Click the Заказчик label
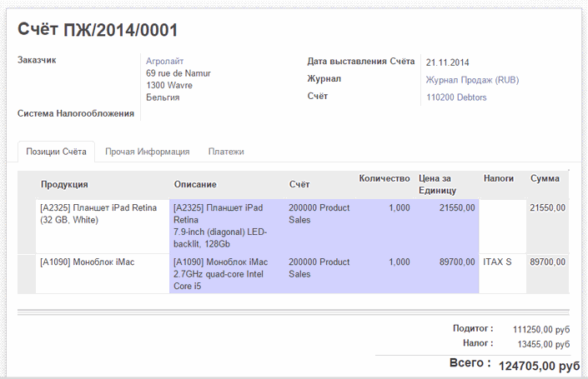 click(x=37, y=60)
